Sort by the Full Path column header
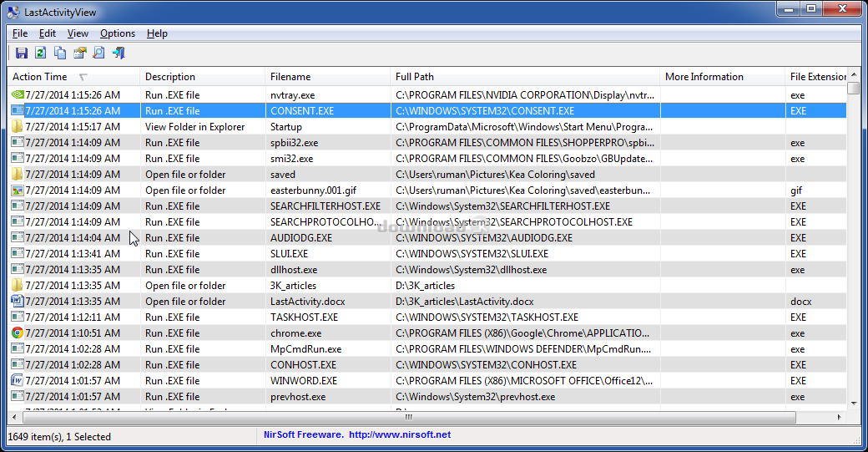Viewport: 868px width, 452px height. (x=525, y=76)
